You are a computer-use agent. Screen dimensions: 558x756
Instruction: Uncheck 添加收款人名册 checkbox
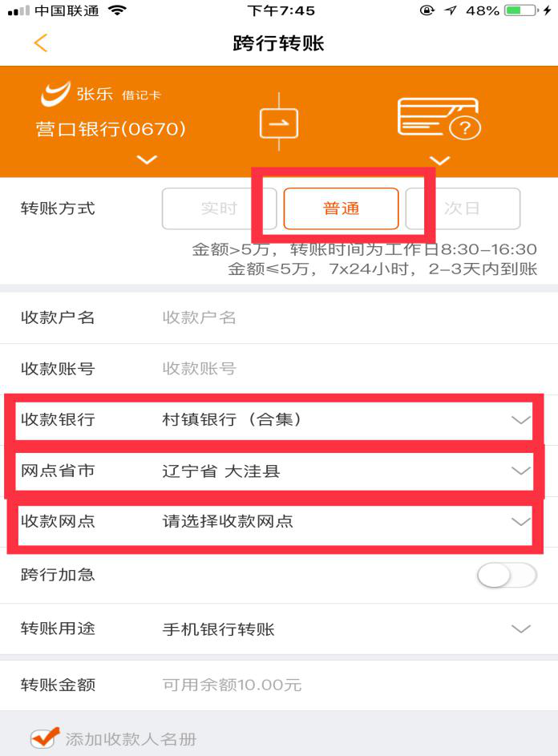[x=44, y=738]
